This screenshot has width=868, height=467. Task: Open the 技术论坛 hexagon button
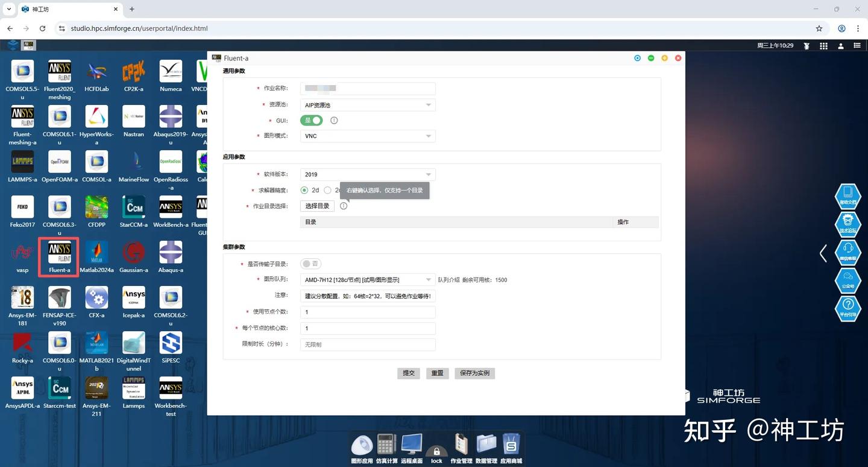[x=848, y=224]
